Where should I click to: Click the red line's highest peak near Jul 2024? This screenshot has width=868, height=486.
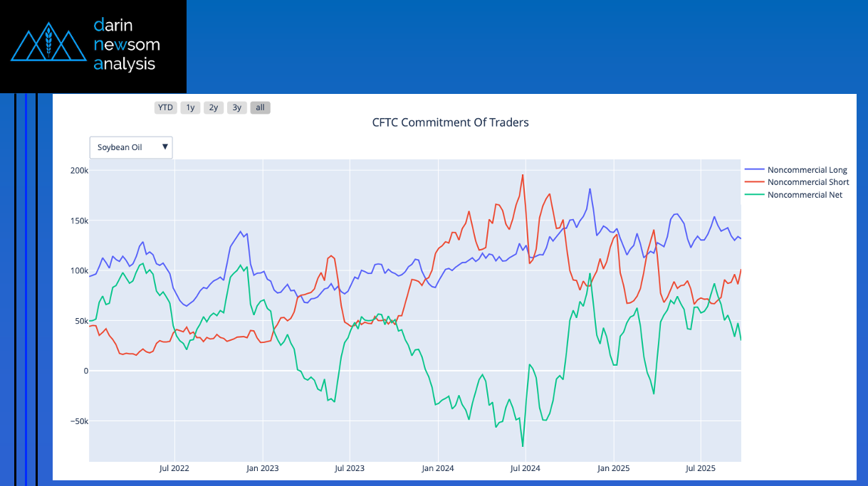(523, 175)
